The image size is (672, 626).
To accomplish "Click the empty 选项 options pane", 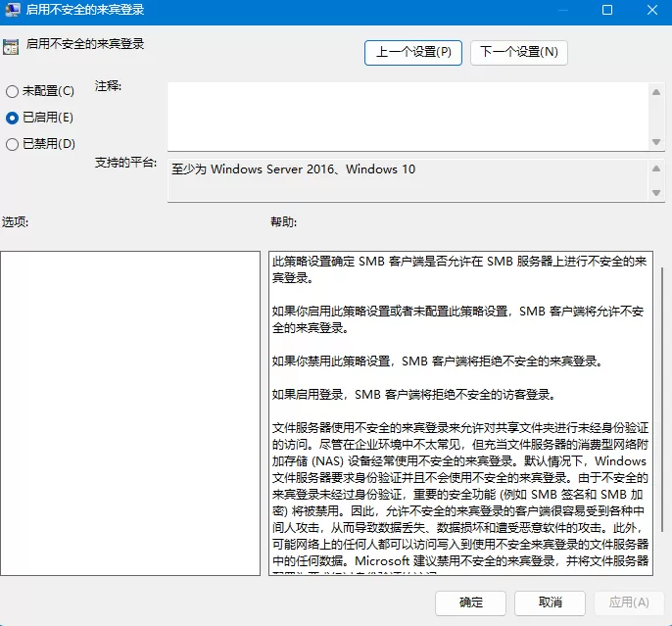I will tap(130, 413).
